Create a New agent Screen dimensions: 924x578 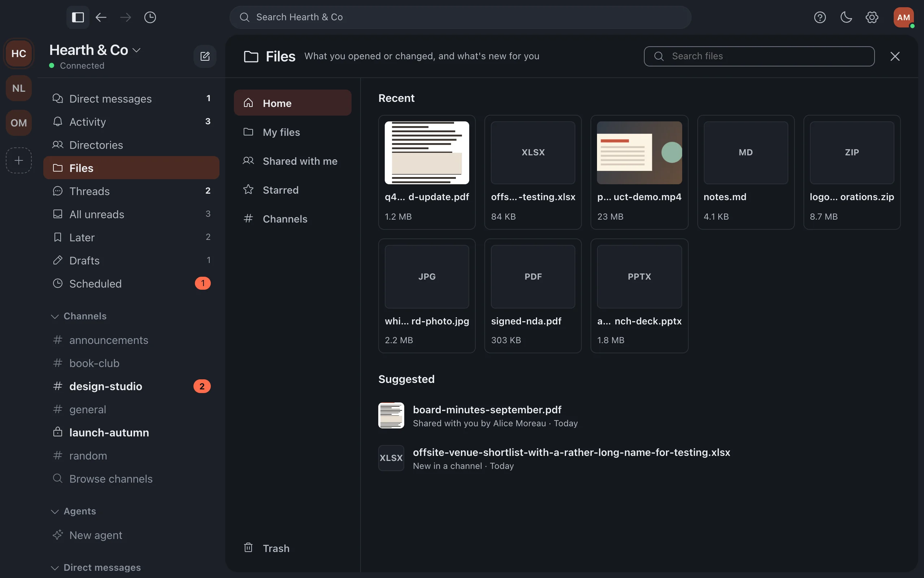click(x=131, y=535)
